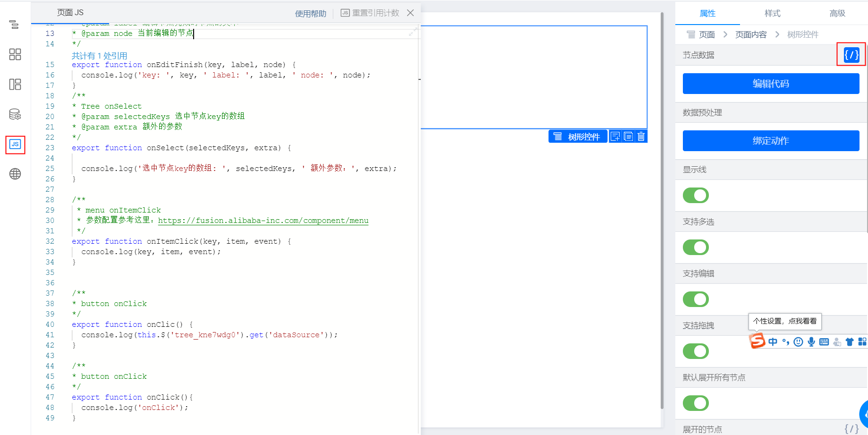Screen dimensions: 868x435
Task: Click the Sogou input method S logo
Action: [757, 341]
